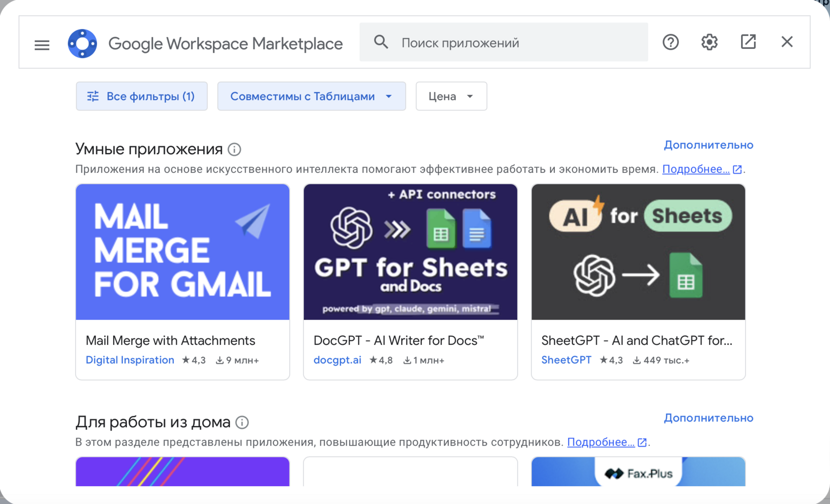Screen dimensions: 830x504
Task: Click Дополнительно for Для работы из дома
Action: pos(708,418)
